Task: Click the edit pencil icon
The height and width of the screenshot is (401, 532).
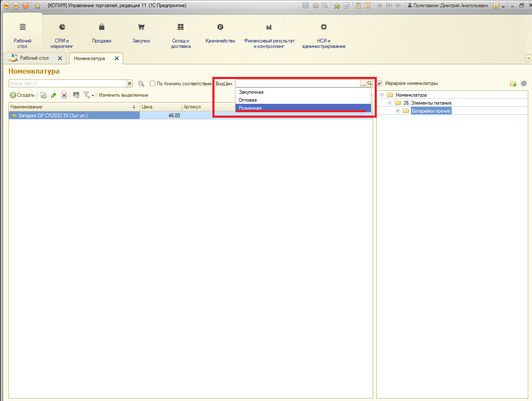Action: point(54,95)
